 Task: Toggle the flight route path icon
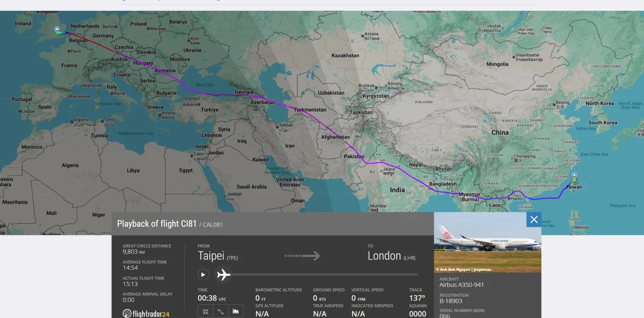coord(221,311)
